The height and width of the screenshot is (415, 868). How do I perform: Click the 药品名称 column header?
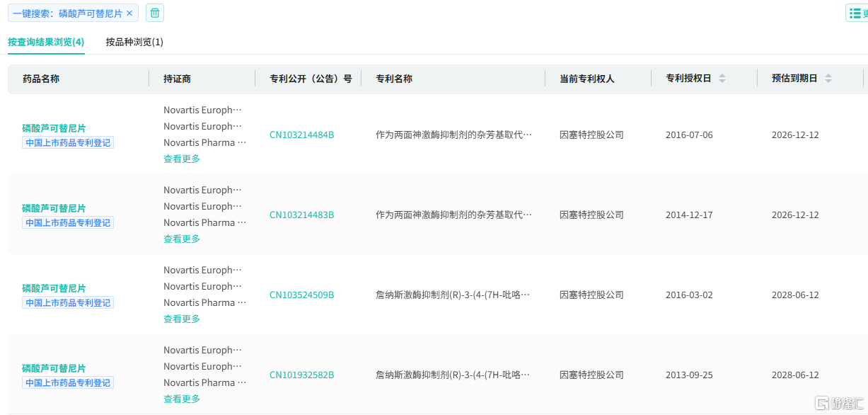41,79
